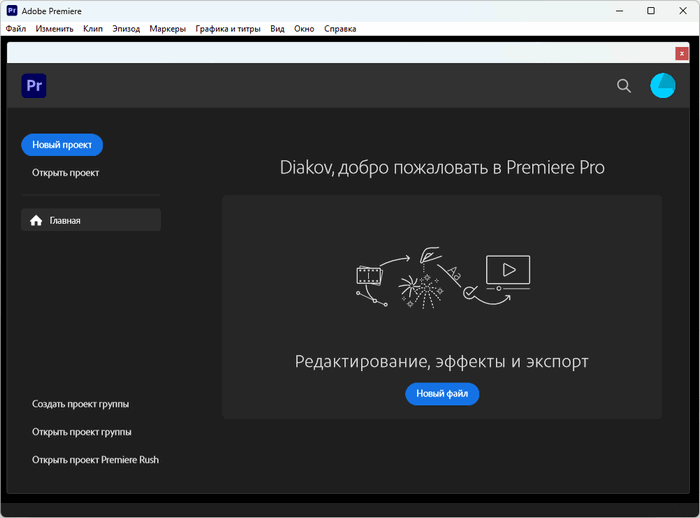Open the Файл menu
Viewport: 700px width, 518px height.
click(x=16, y=29)
